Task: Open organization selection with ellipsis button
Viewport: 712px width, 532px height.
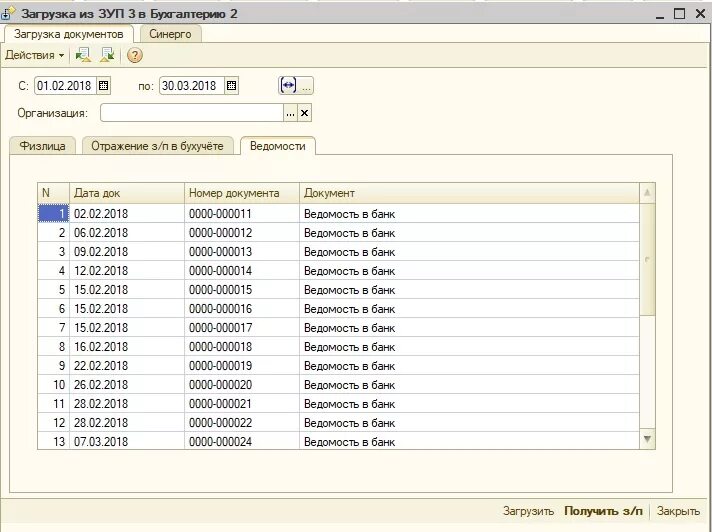Action: click(x=290, y=113)
